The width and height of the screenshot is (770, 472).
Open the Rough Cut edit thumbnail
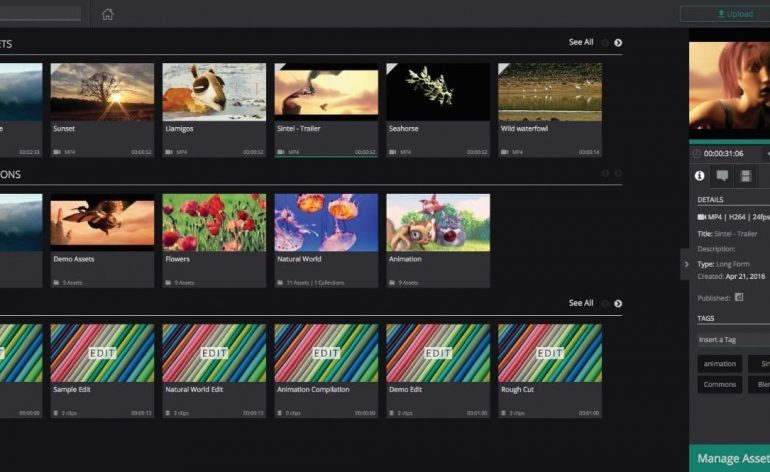pyautogui.click(x=550, y=353)
